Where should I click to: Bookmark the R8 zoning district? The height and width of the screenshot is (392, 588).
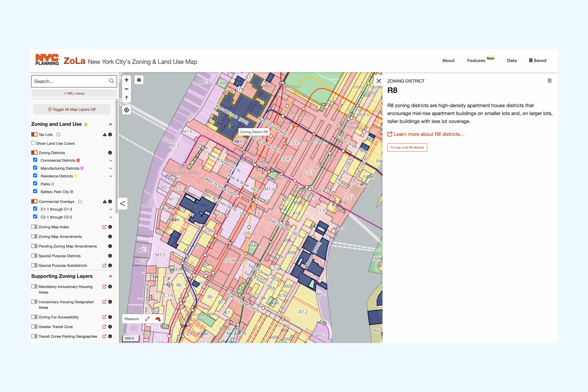pos(549,81)
